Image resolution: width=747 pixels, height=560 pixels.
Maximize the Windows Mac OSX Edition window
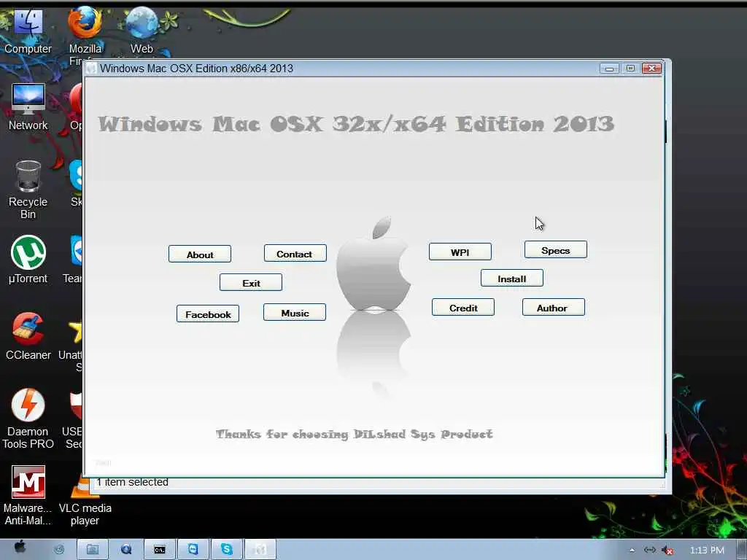[630, 69]
